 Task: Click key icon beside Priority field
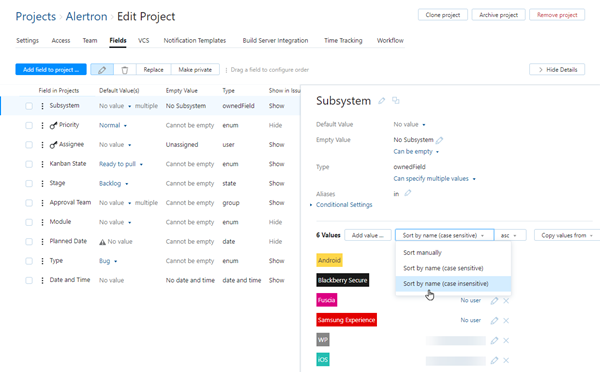coord(53,125)
